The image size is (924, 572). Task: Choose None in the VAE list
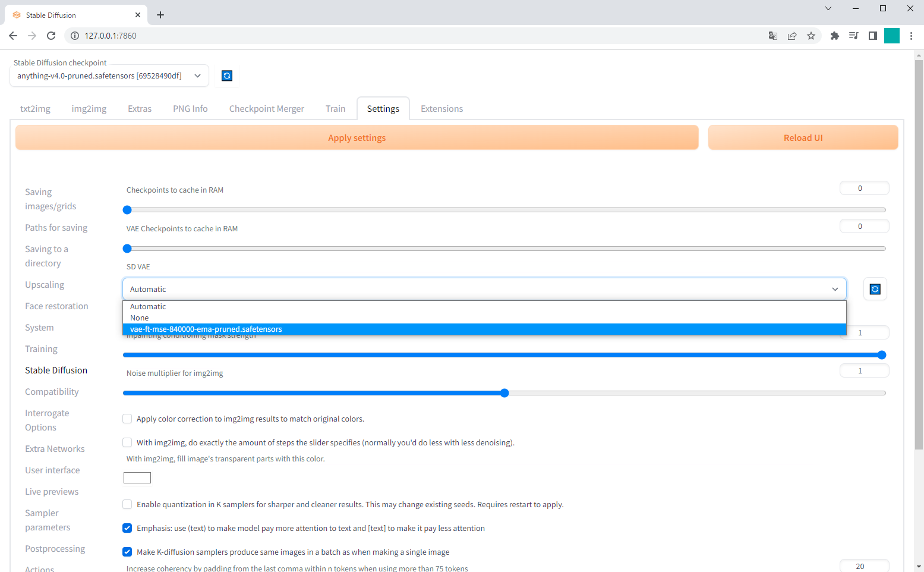484,318
